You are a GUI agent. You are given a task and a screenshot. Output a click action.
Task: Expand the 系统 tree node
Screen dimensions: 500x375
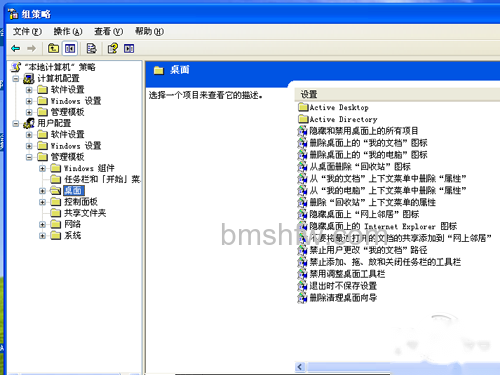point(42,236)
